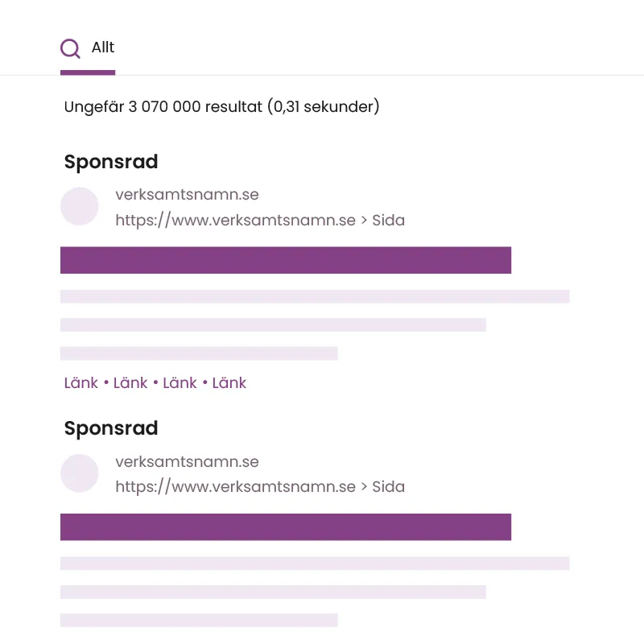Click the first sponsored result's round favicon

tap(79, 206)
